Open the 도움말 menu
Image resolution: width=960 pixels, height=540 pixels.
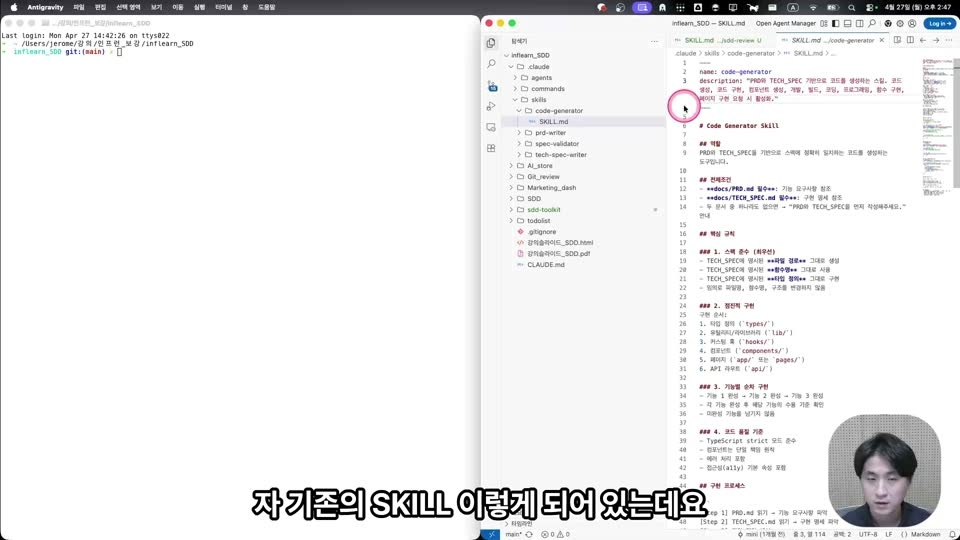click(x=266, y=7)
